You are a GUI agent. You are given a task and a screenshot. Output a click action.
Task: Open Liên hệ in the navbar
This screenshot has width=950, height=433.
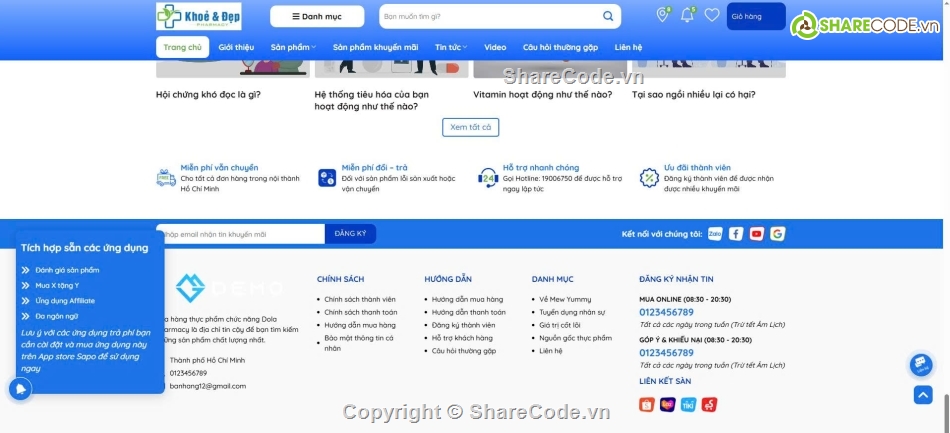click(x=628, y=47)
